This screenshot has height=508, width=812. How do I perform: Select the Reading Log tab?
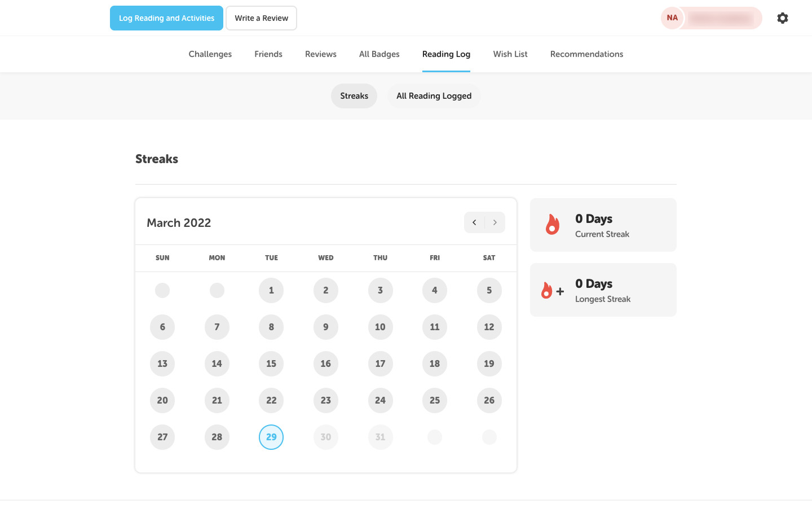(x=446, y=54)
